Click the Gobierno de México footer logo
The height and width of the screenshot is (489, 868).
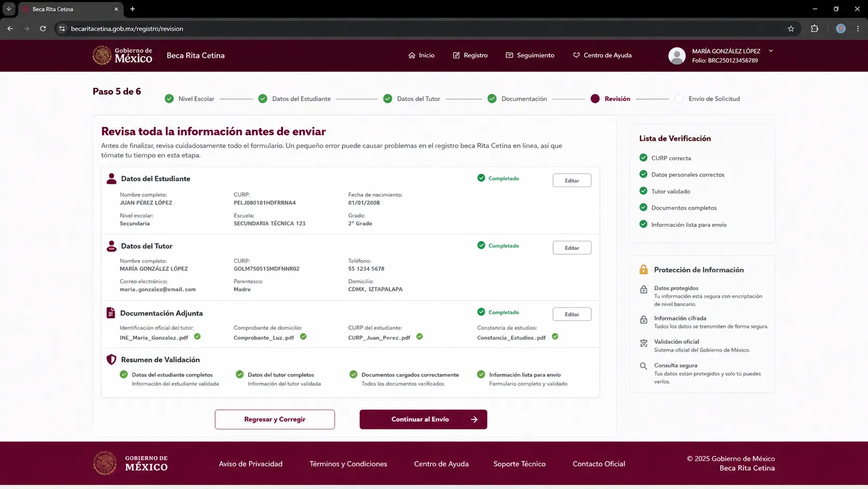coord(130,463)
